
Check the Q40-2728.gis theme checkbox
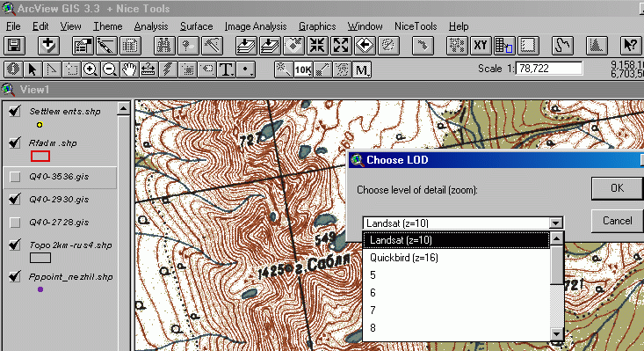[15, 223]
